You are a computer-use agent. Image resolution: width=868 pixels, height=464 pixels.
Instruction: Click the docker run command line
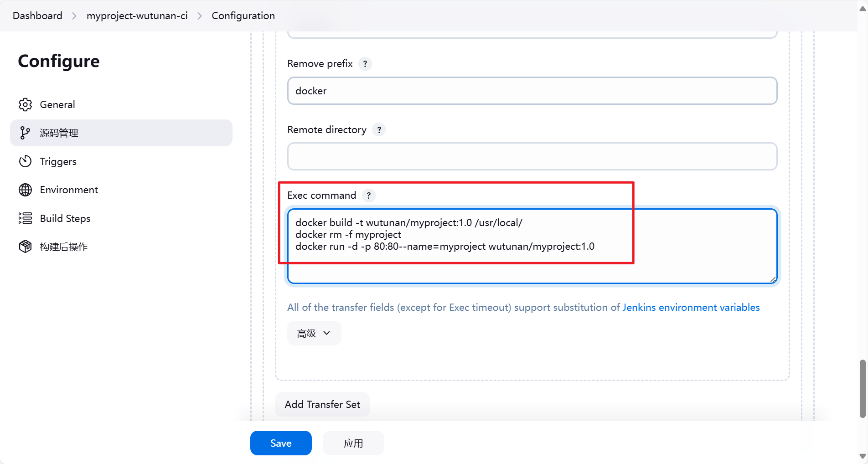tap(445, 247)
